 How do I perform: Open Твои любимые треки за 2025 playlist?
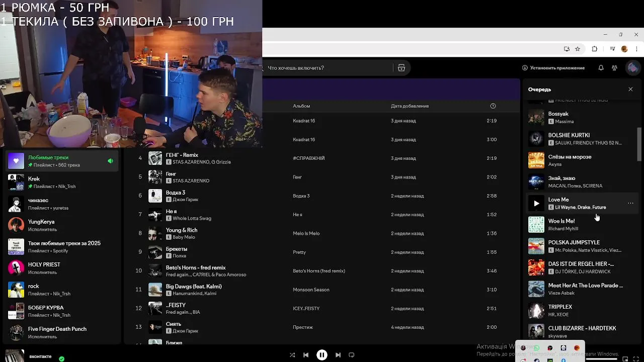point(63,247)
